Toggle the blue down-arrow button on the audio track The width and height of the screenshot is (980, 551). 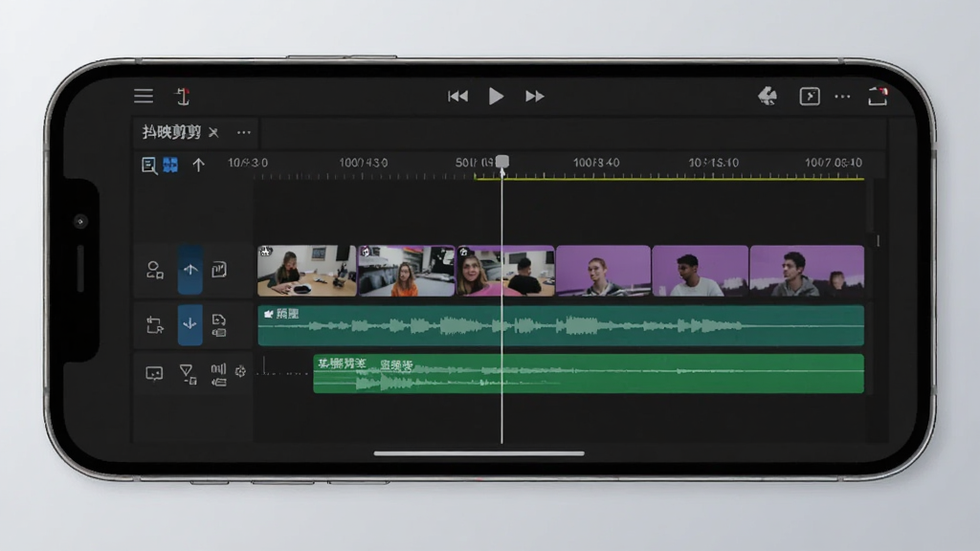[190, 324]
